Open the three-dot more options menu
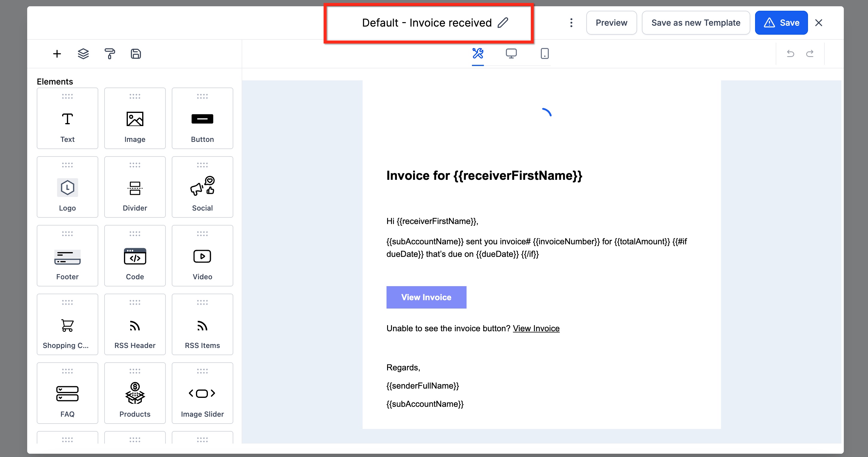Viewport: 868px width, 457px height. [571, 23]
